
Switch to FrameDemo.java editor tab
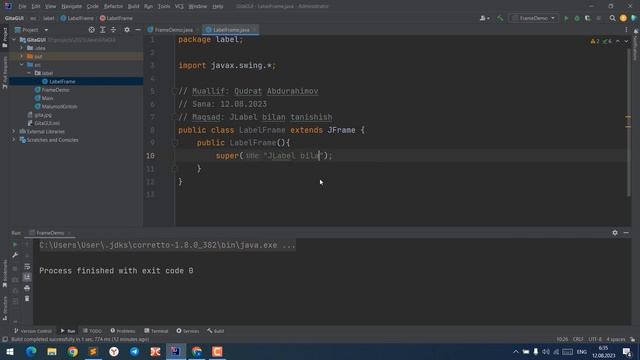pos(173,30)
